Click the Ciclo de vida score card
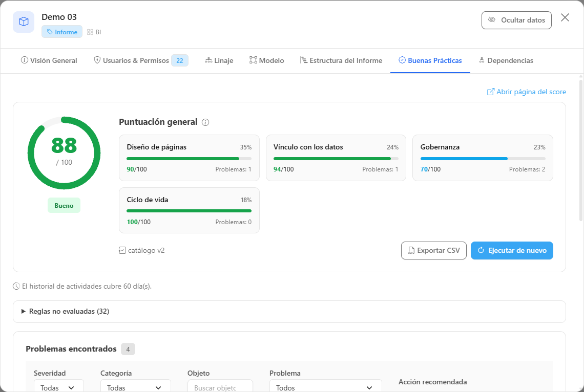 (x=189, y=210)
